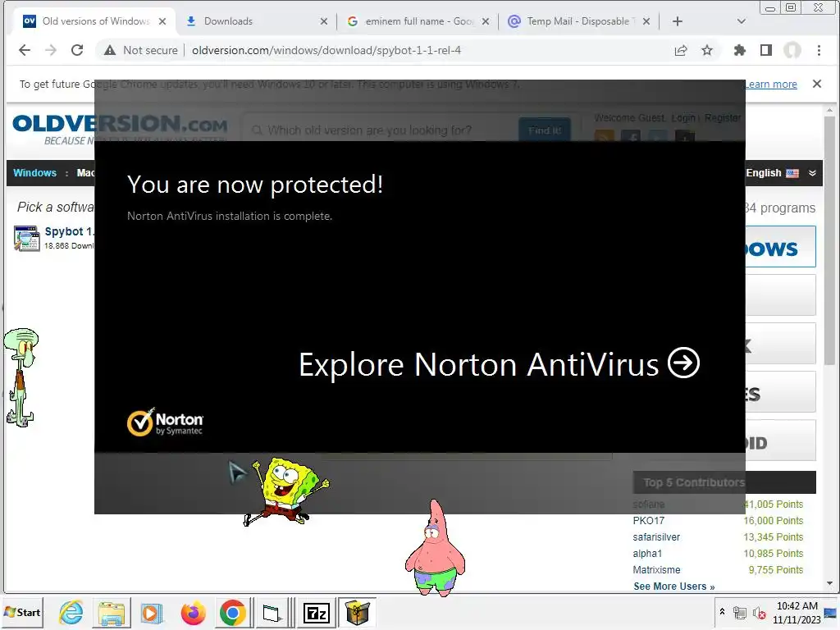Open the Mac category menu

click(85, 172)
